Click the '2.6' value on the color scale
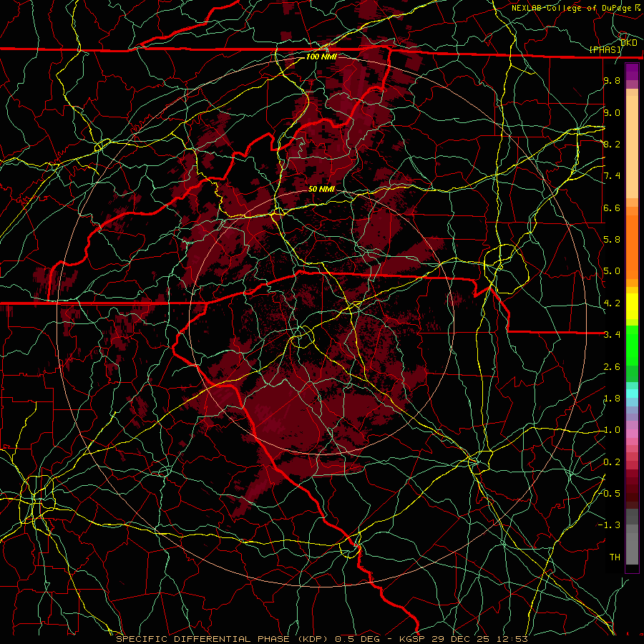The width and height of the screenshot is (644, 644). click(x=612, y=366)
